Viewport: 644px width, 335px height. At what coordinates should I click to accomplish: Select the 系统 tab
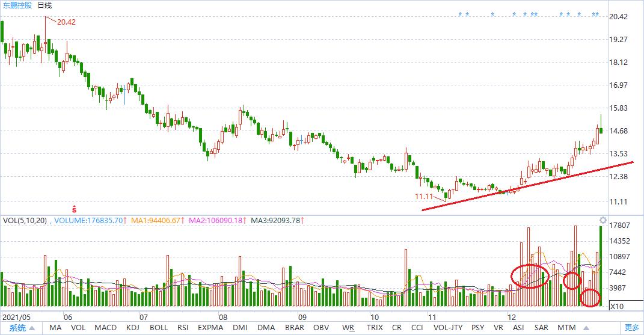tap(17, 328)
